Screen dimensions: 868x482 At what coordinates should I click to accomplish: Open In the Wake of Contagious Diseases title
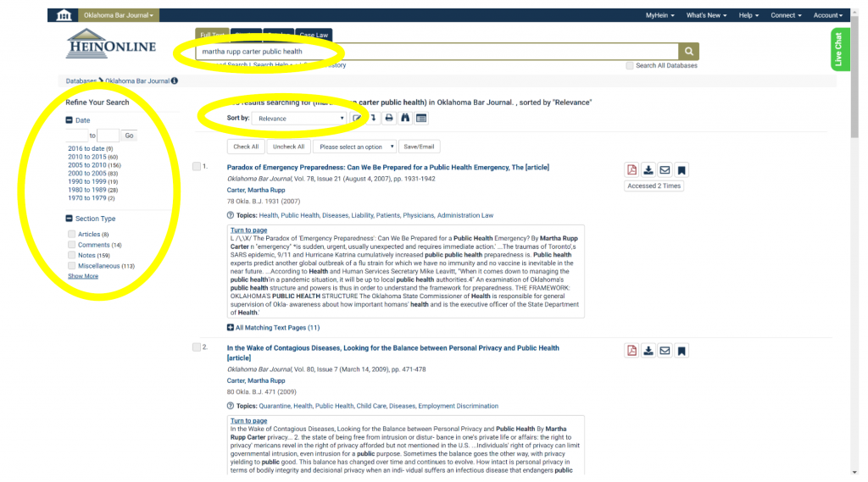[392, 353]
